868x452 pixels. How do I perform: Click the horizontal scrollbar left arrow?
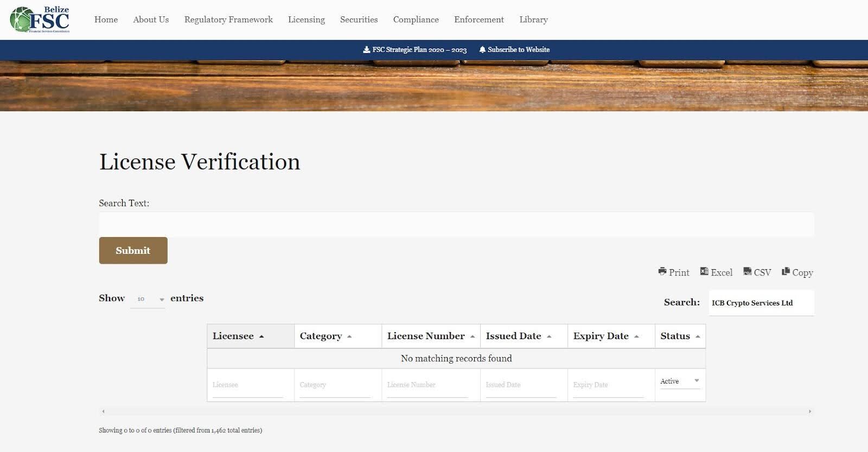tap(103, 411)
